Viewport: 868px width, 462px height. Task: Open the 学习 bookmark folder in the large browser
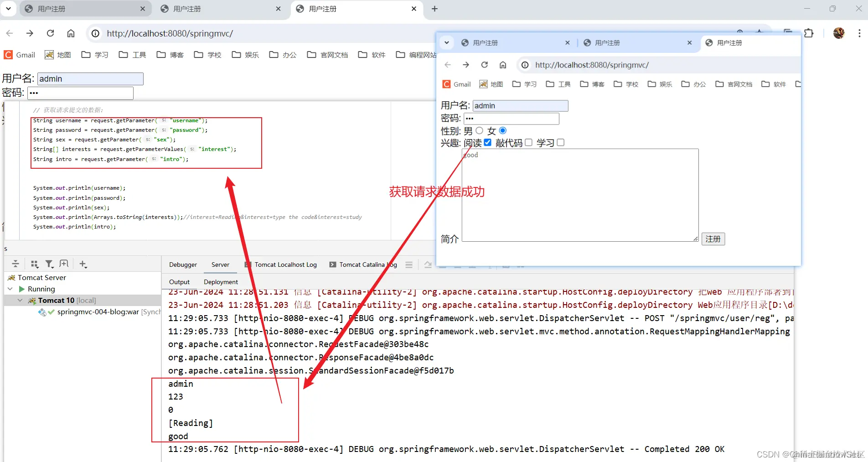95,55
